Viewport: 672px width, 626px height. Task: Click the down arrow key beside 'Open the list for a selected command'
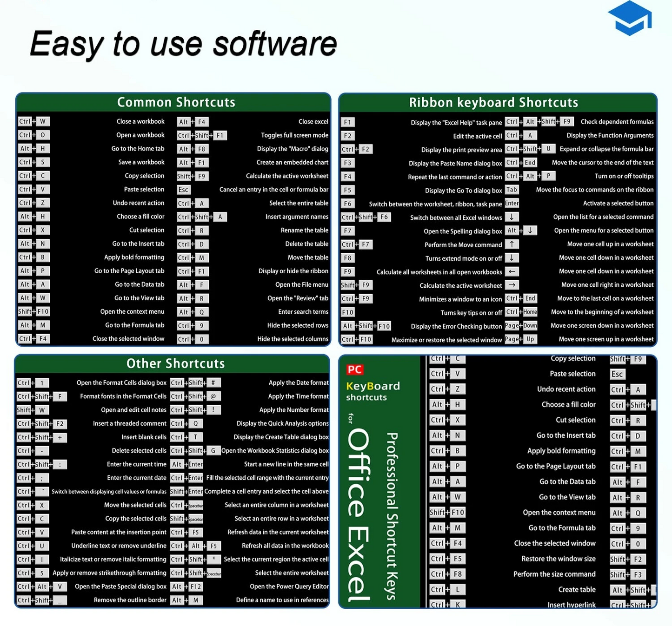[512, 217]
